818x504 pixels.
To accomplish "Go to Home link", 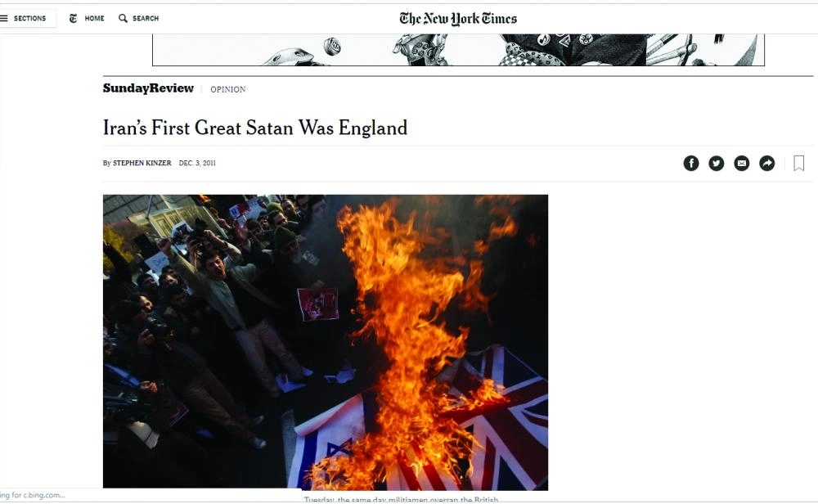I will 94,18.
